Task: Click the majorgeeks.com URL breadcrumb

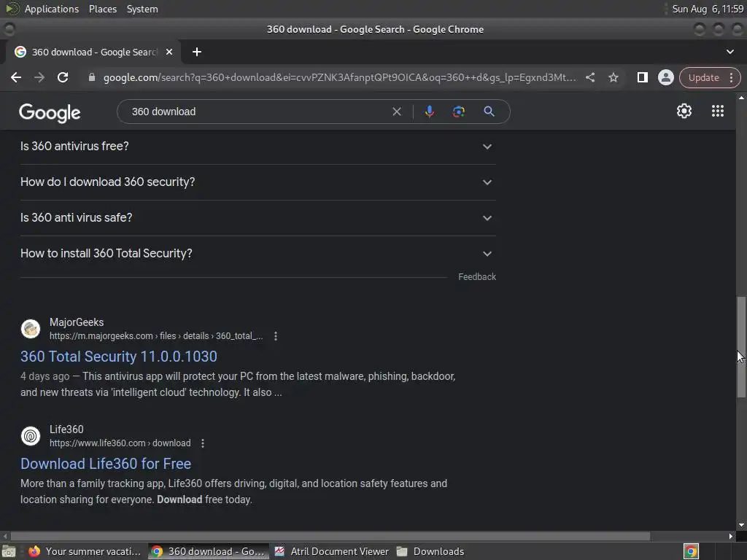Action: pos(156,336)
